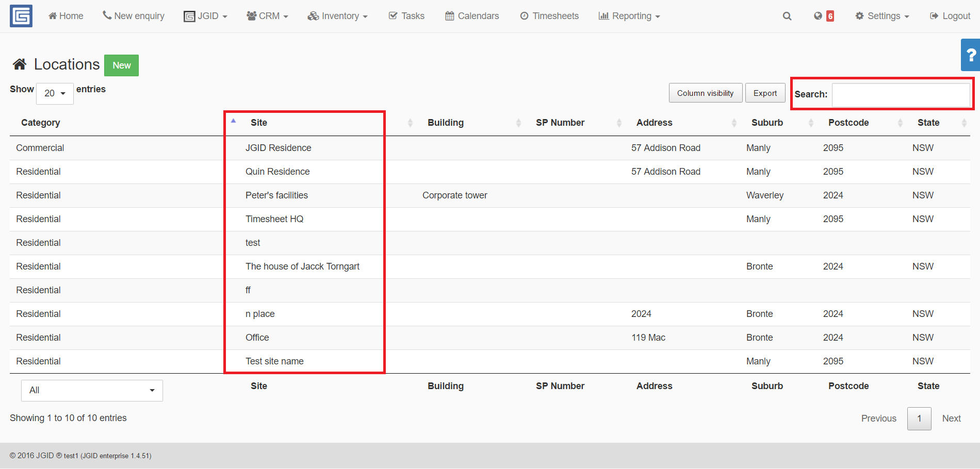Viewport: 980px width, 469px height.
Task: Go to Home in the navbar
Action: point(66,16)
